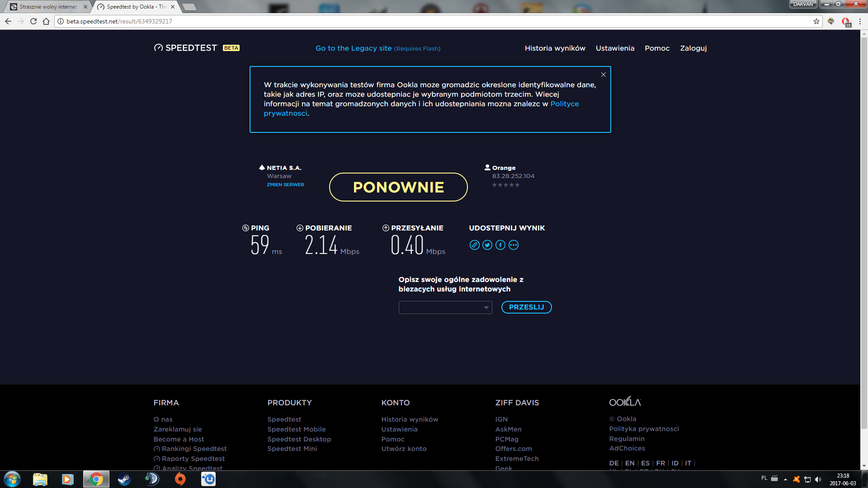
Task: Open Steam from the taskbar
Action: click(124, 479)
